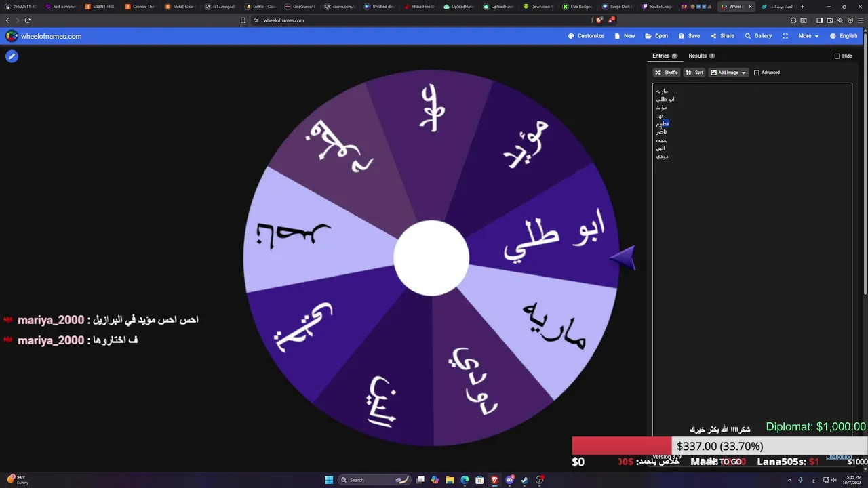Click the browser back arrow
This screenshot has width=868, height=488.
[x=7, y=20]
